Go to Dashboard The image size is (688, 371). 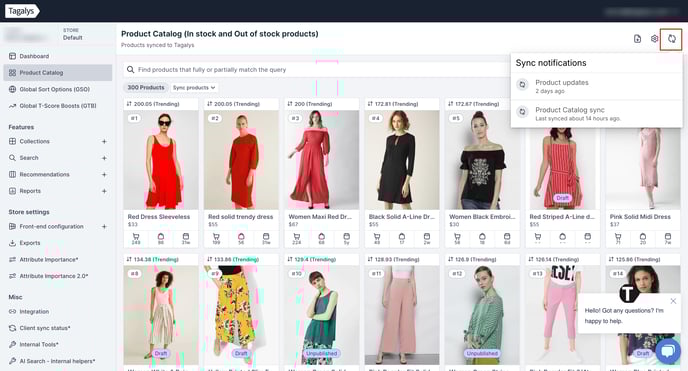(34, 56)
